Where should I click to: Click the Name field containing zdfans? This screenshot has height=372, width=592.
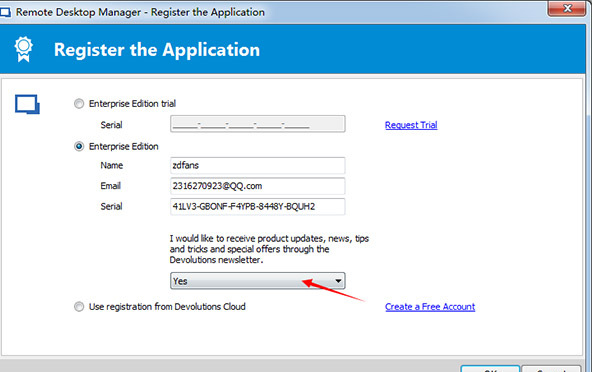coord(257,165)
